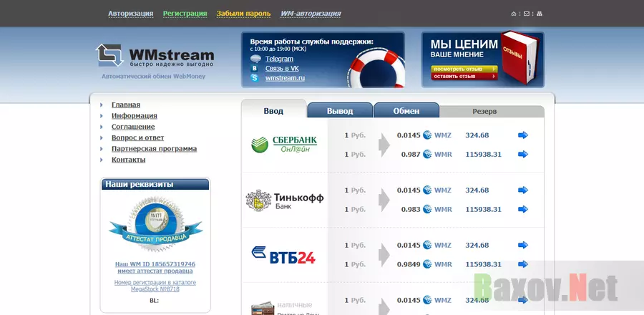Open the Связь в VK link
Viewport: 644px width, 315px height.
pos(282,69)
